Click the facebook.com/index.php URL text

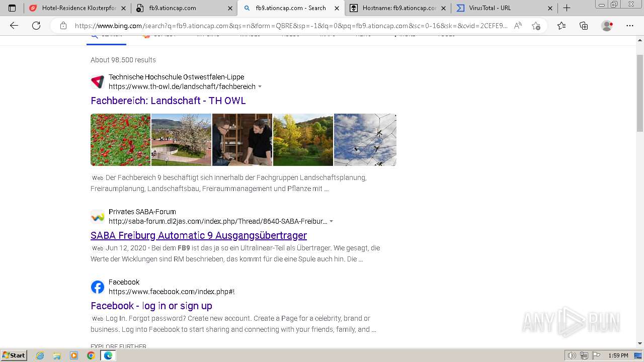172,292
